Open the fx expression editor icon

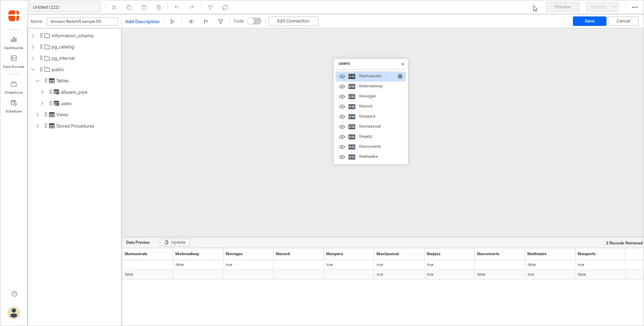coord(206,21)
